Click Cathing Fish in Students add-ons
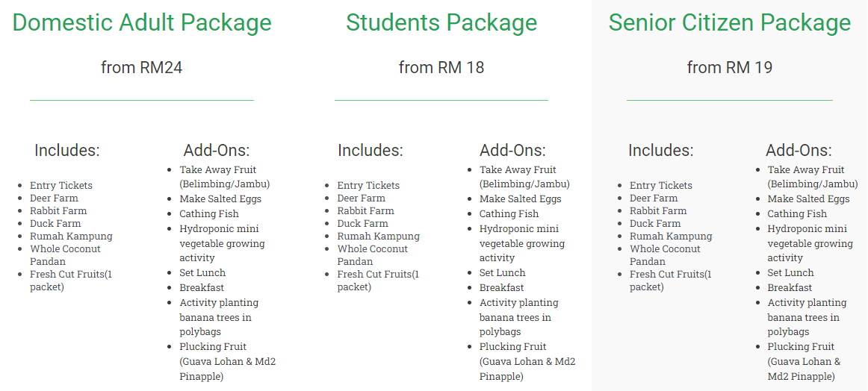The height and width of the screenshot is (391, 868). point(509,214)
